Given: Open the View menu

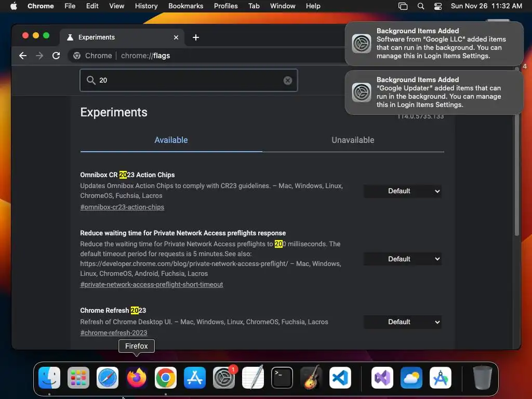Looking at the screenshot, I should coord(117,6).
